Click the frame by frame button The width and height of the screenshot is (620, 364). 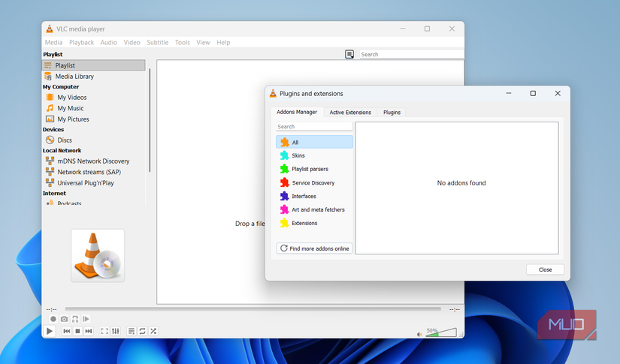[86, 319]
